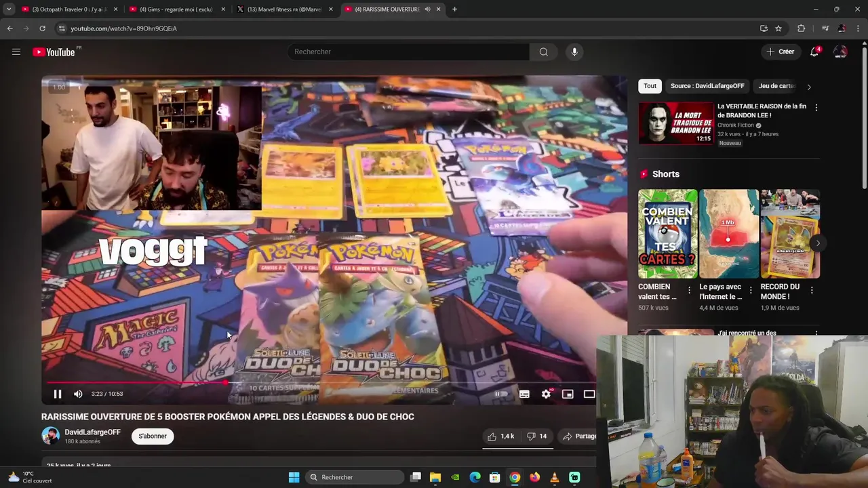868x488 pixels.
Task: Open a new browser tab
Action: coord(454,9)
